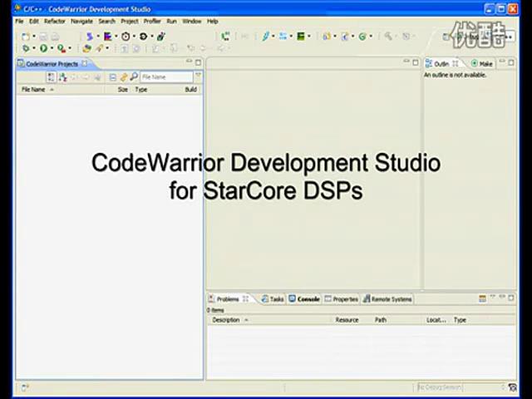Open the Run menu

point(172,21)
